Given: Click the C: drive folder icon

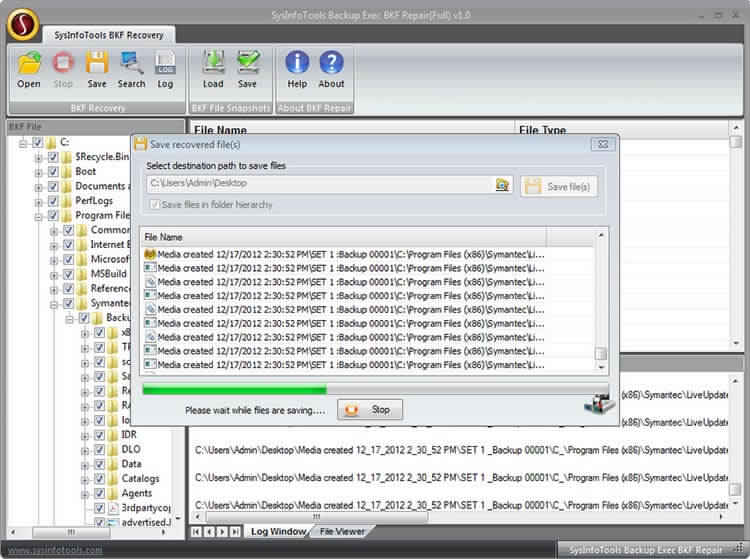Looking at the screenshot, I should 51,142.
